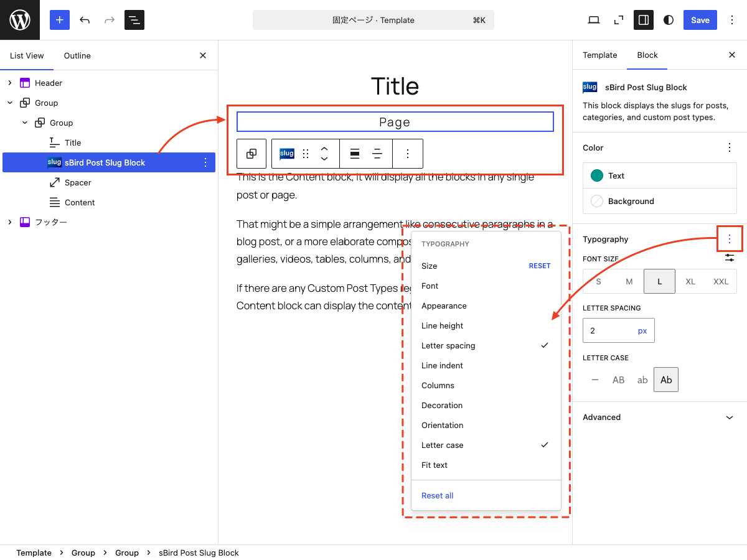Open the px unit selector
This screenshot has width=747, height=560.
coord(642,330)
